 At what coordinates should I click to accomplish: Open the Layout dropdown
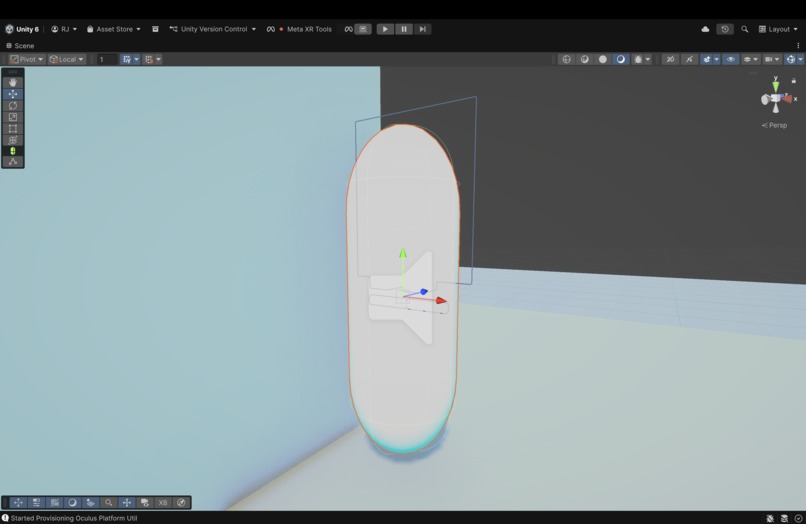click(x=778, y=29)
